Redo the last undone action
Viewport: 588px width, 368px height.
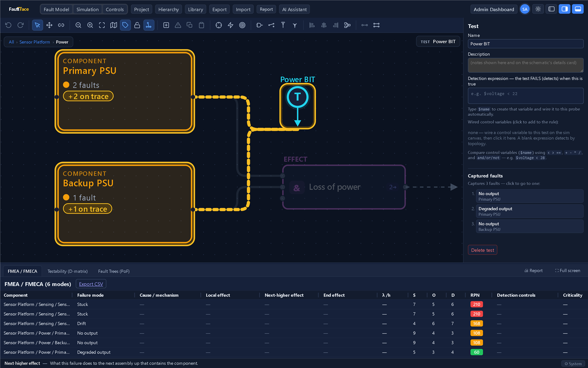(21, 25)
